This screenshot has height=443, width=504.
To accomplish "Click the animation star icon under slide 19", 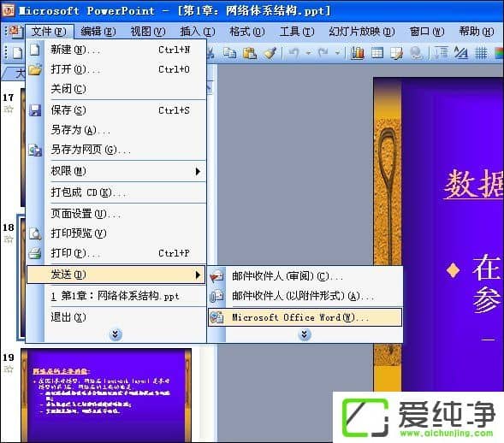I will click(x=9, y=369).
